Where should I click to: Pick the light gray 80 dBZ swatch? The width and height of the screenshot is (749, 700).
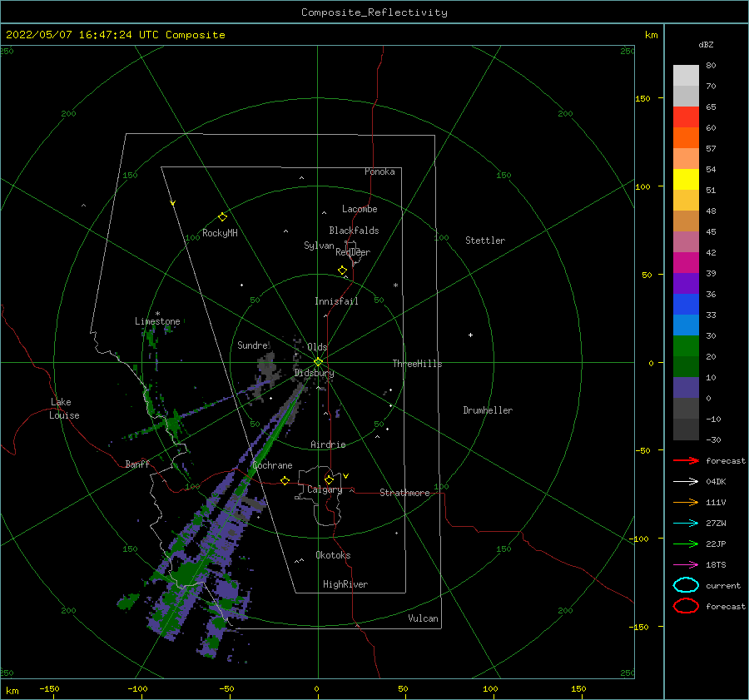(x=686, y=75)
